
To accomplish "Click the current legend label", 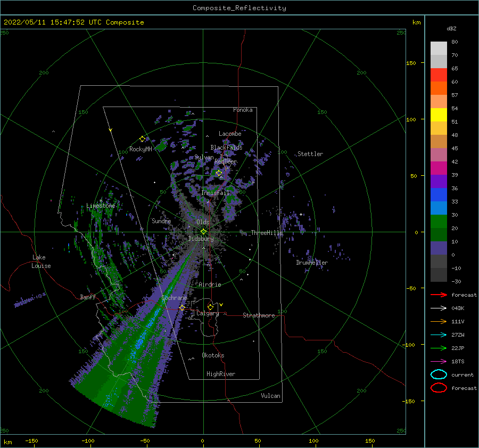I will [463, 375].
